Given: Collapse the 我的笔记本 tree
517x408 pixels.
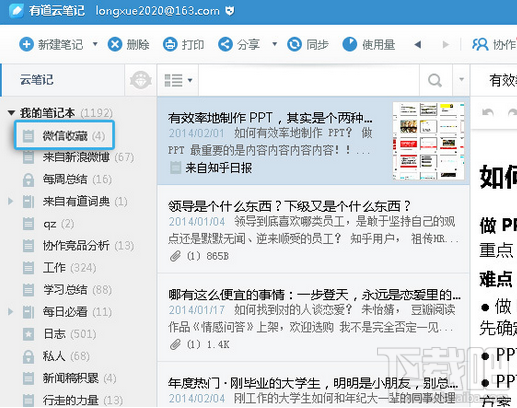Looking at the screenshot, I should 11,113.
